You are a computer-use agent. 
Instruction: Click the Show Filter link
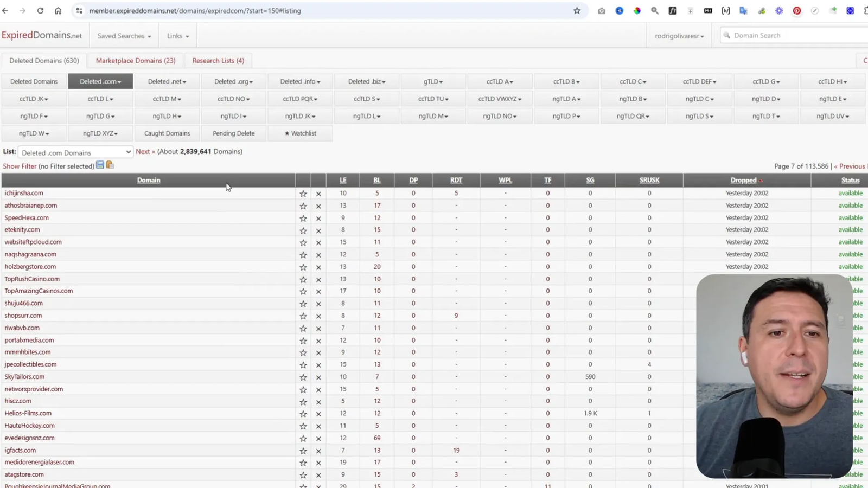click(20, 166)
